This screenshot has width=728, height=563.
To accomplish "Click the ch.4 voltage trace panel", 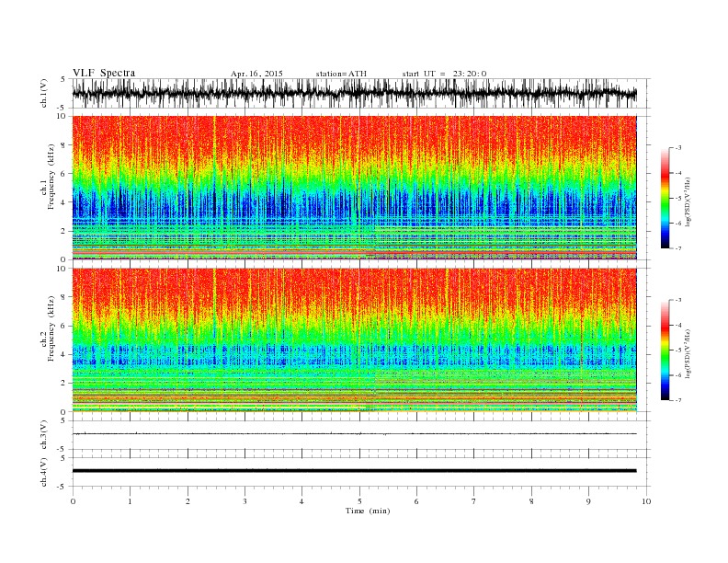I will [361, 472].
